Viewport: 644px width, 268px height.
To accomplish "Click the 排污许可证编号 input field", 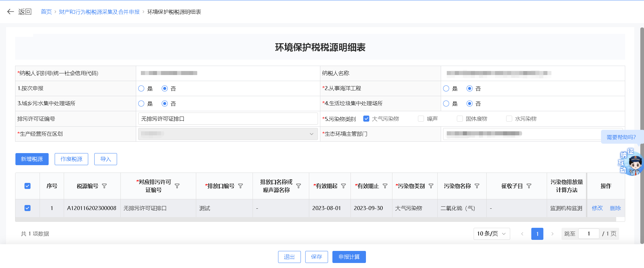I will click(x=228, y=119).
